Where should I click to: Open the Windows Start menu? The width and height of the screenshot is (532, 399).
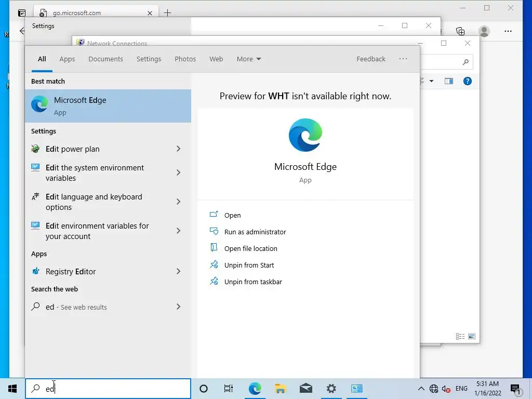coord(12,389)
